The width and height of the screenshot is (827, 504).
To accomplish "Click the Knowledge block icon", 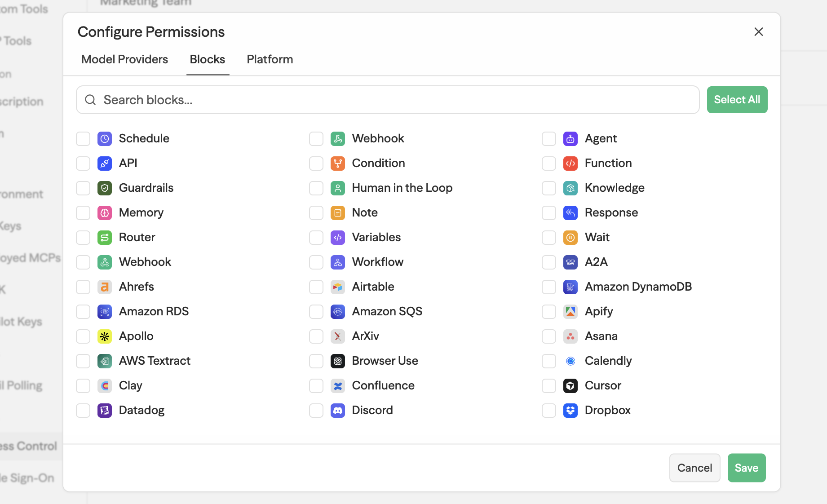I will [x=570, y=188].
